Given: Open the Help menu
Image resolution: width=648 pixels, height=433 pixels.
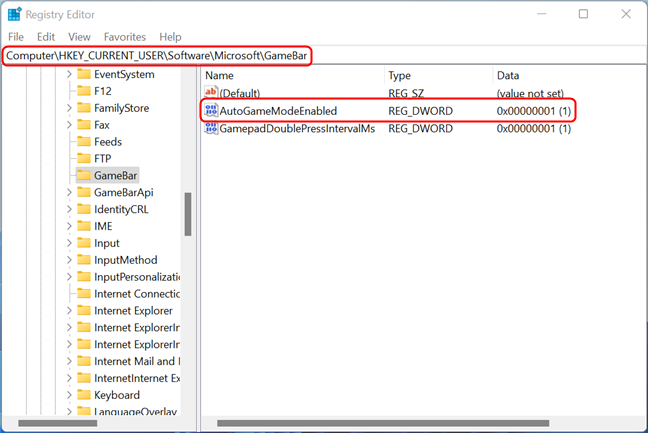Looking at the screenshot, I should [x=170, y=37].
